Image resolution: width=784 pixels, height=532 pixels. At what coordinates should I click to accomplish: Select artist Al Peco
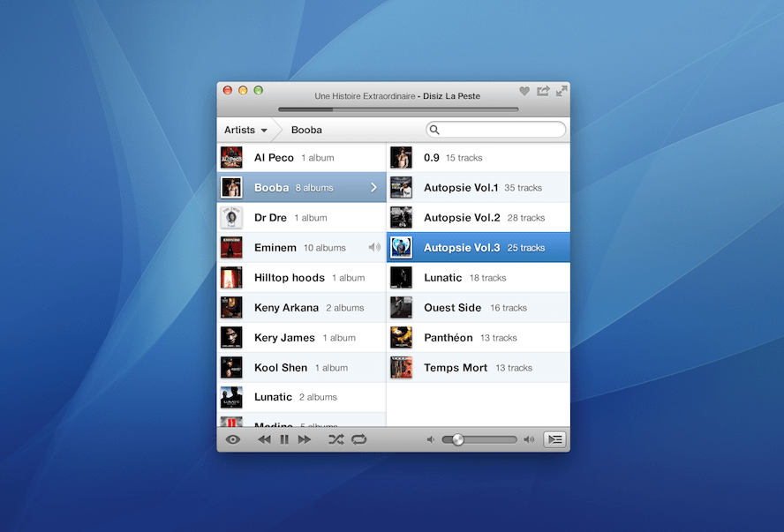tap(301, 158)
